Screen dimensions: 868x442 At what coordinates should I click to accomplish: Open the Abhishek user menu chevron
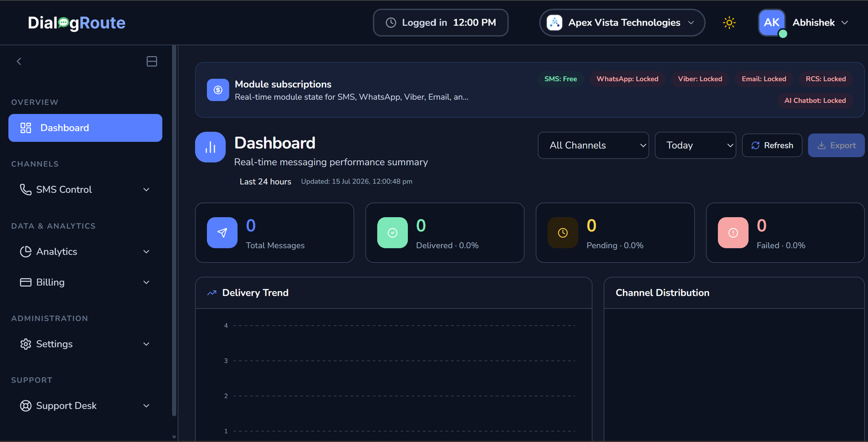[845, 23]
